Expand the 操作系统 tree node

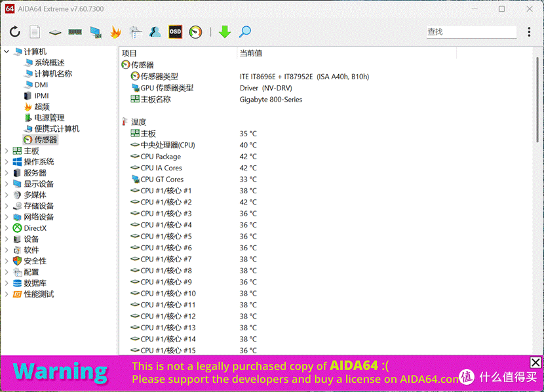[7, 162]
